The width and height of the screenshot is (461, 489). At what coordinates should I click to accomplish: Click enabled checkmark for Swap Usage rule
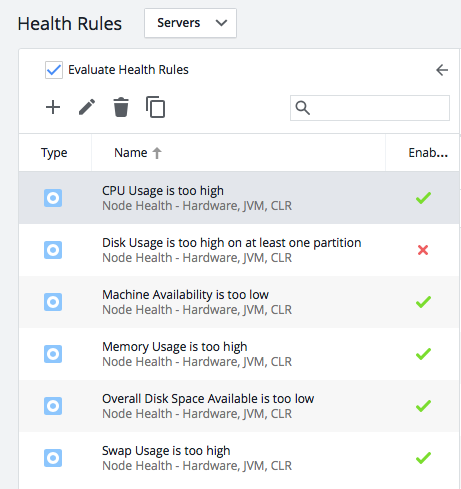(423, 458)
